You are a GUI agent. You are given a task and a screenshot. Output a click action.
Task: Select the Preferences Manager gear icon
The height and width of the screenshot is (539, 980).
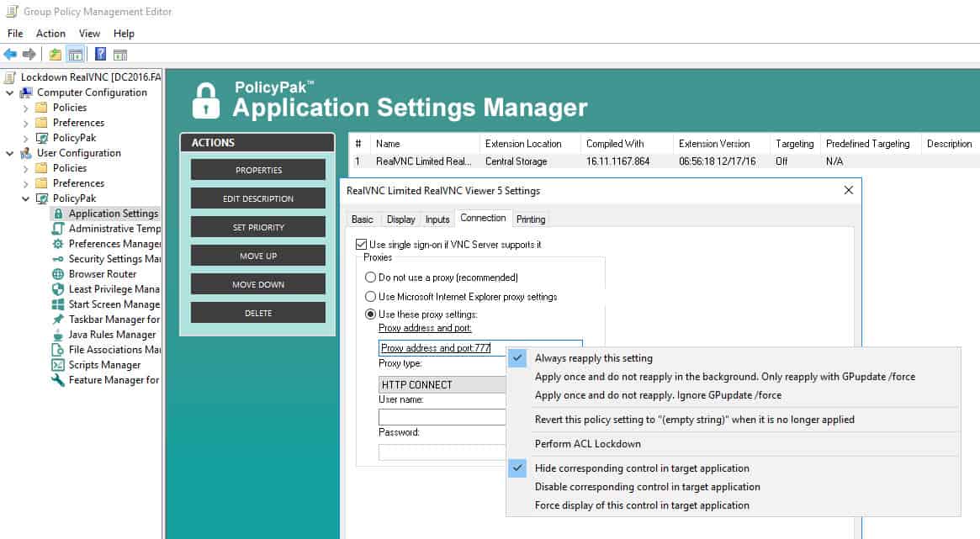coord(58,244)
